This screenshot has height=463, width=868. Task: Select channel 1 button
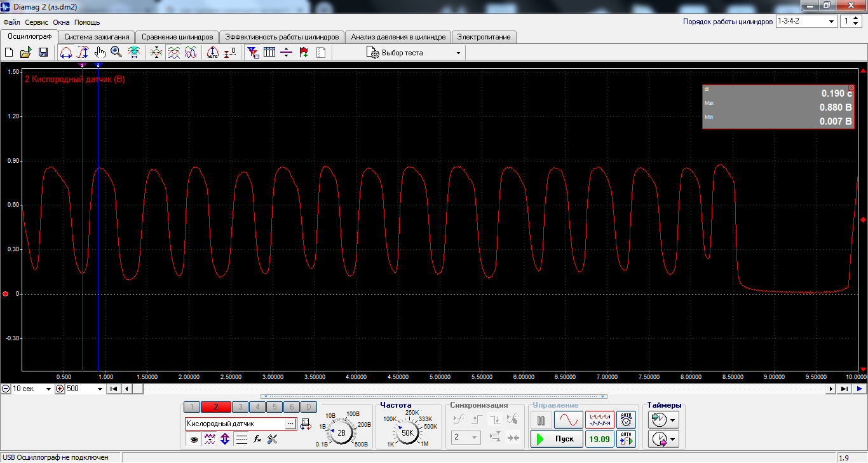click(x=191, y=407)
